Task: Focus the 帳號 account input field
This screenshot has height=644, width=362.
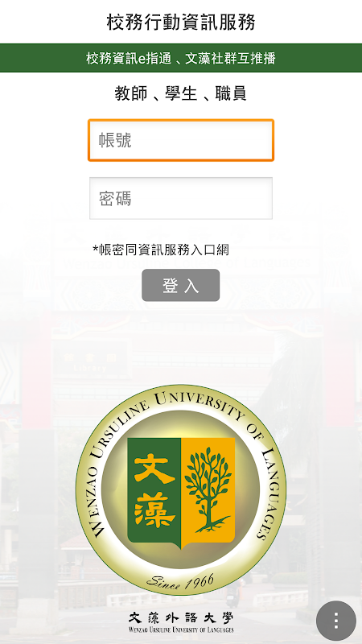Action: pyautogui.click(x=180, y=140)
